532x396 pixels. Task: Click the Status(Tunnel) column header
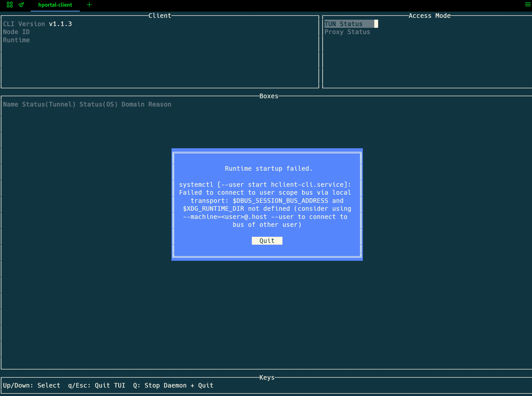click(x=49, y=104)
